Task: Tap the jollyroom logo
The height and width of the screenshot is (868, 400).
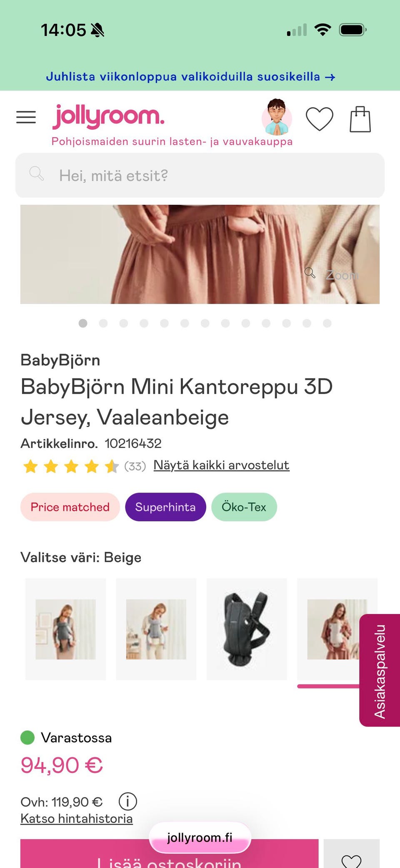Action: pyautogui.click(x=108, y=116)
